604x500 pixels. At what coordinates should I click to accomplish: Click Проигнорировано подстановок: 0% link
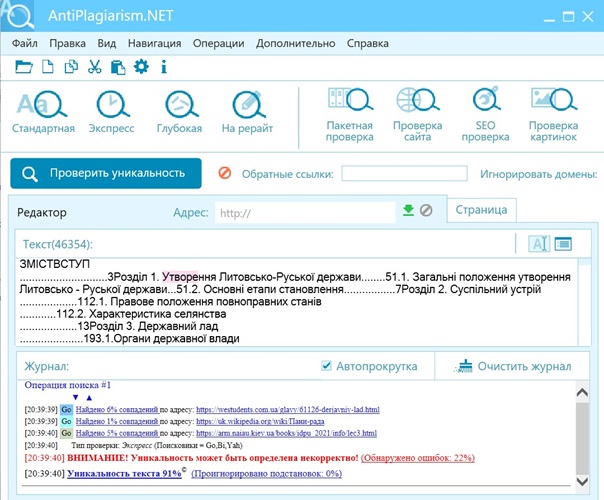pos(267,473)
